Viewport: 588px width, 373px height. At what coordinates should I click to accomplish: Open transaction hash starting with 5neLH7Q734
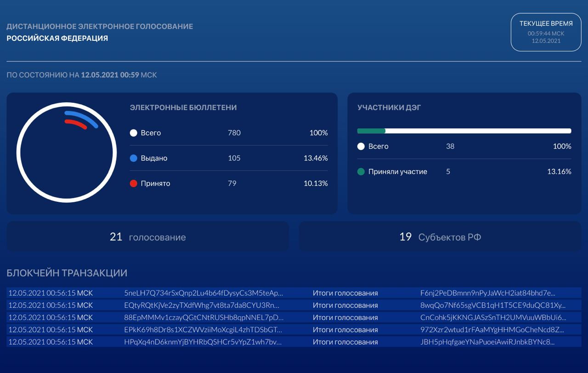pyautogui.click(x=204, y=293)
